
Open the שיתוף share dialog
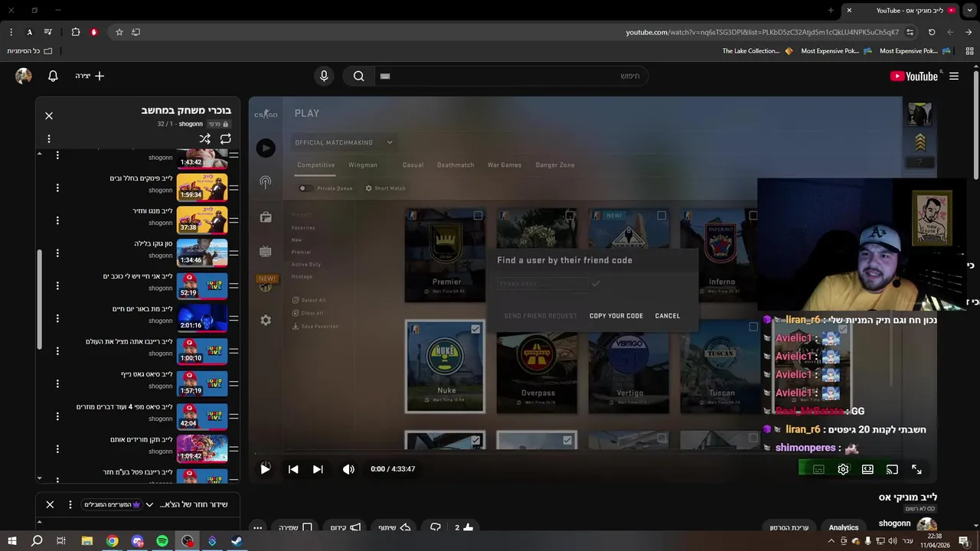click(x=395, y=527)
